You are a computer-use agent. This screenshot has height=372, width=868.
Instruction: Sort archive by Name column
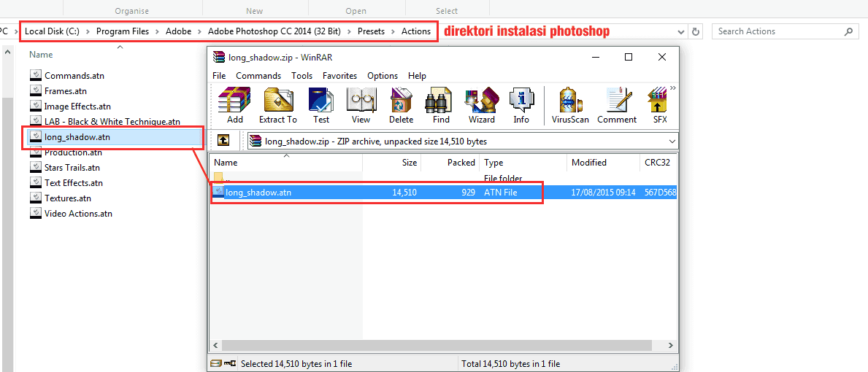[286, 163]
